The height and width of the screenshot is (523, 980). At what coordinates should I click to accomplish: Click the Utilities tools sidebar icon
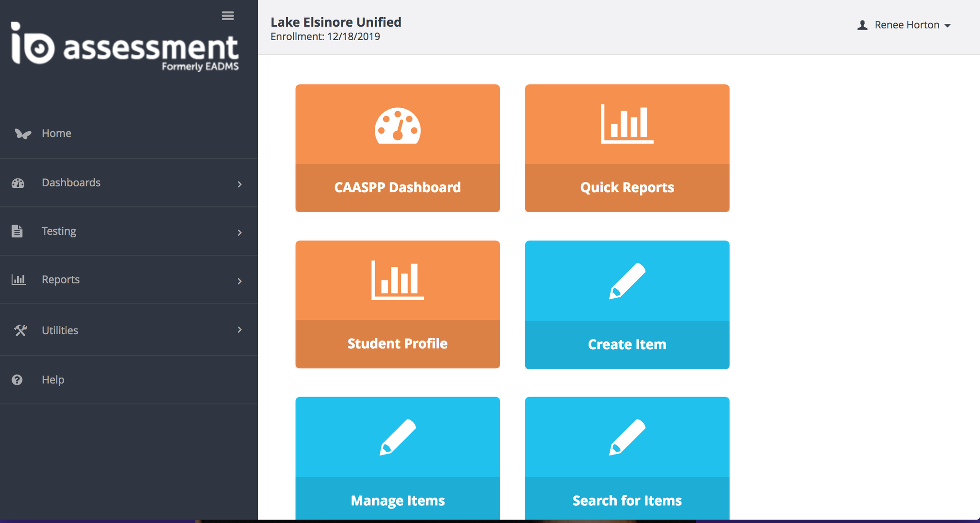(x=20, y=330)
